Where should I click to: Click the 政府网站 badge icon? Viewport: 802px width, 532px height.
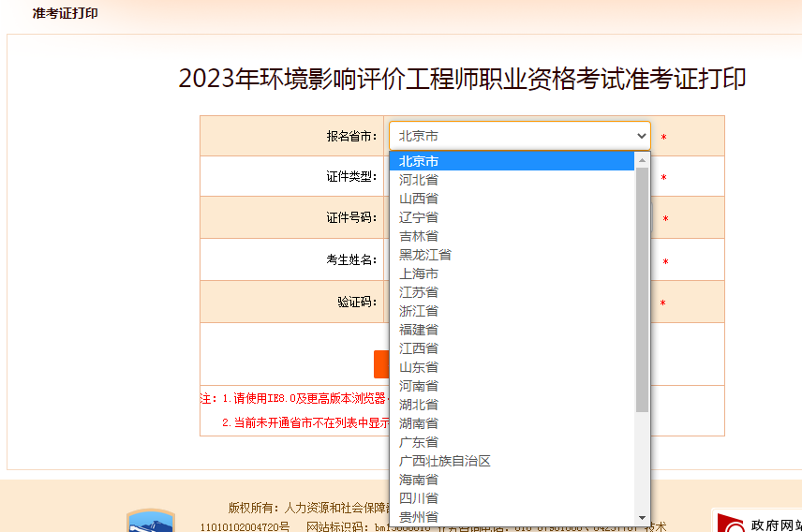click(x=731, y=523)
